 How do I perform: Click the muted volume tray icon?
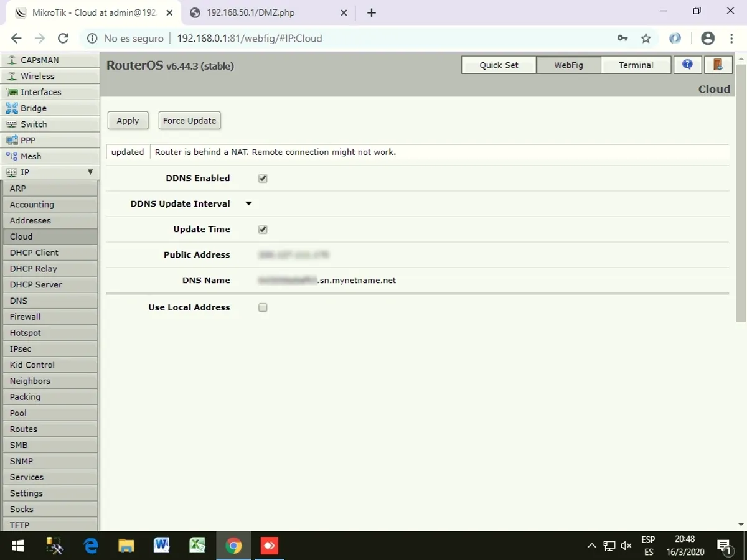point(626,546)
